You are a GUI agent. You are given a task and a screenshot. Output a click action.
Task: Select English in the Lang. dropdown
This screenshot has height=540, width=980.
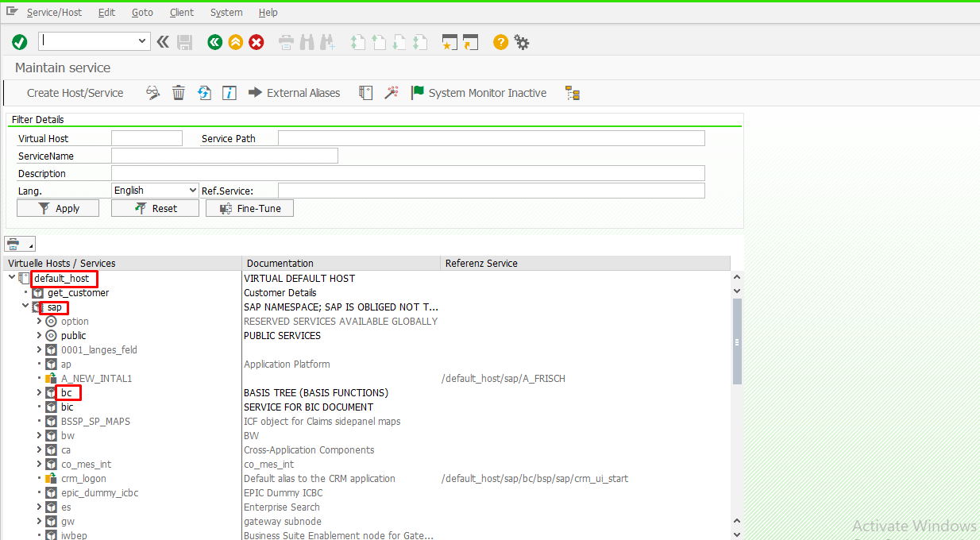(x=154, y=190)
